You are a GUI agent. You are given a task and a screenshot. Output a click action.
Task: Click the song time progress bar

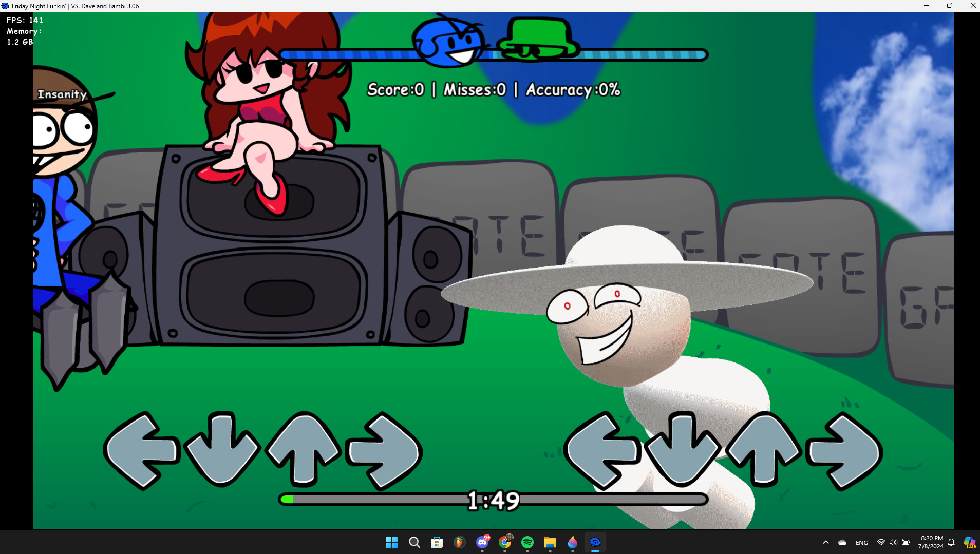(493, 499)
